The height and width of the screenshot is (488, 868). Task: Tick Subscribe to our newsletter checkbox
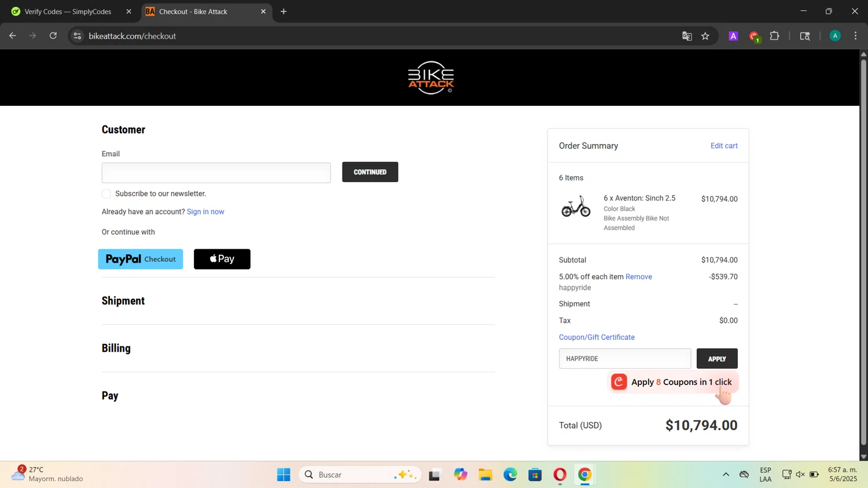[x=106, y=194]
